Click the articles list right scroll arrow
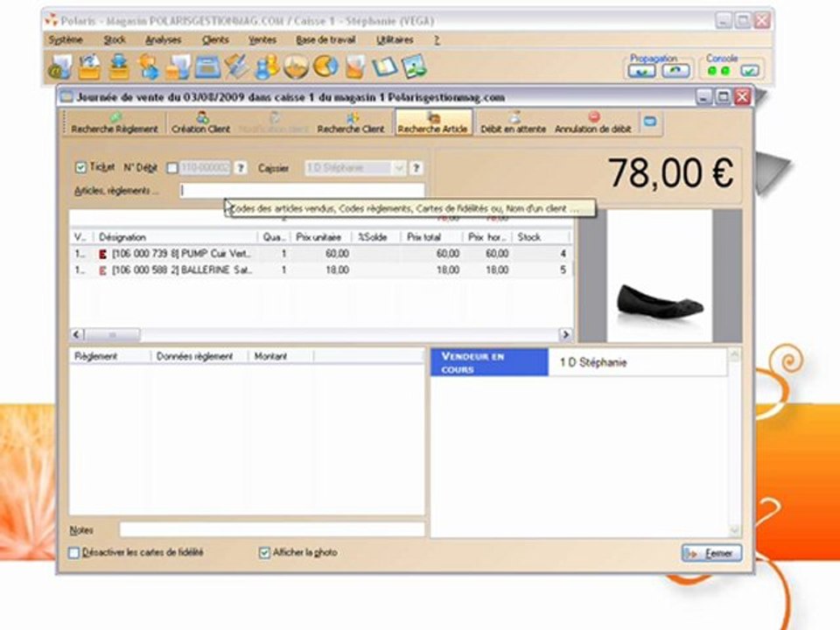Screen dimensions: 840x630 (565, 335)
